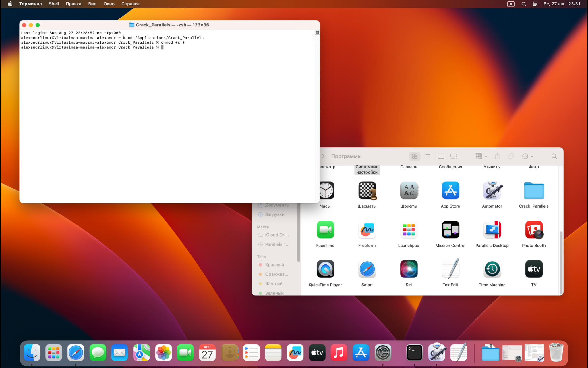Open QuickTime Player app

(325, 269)
